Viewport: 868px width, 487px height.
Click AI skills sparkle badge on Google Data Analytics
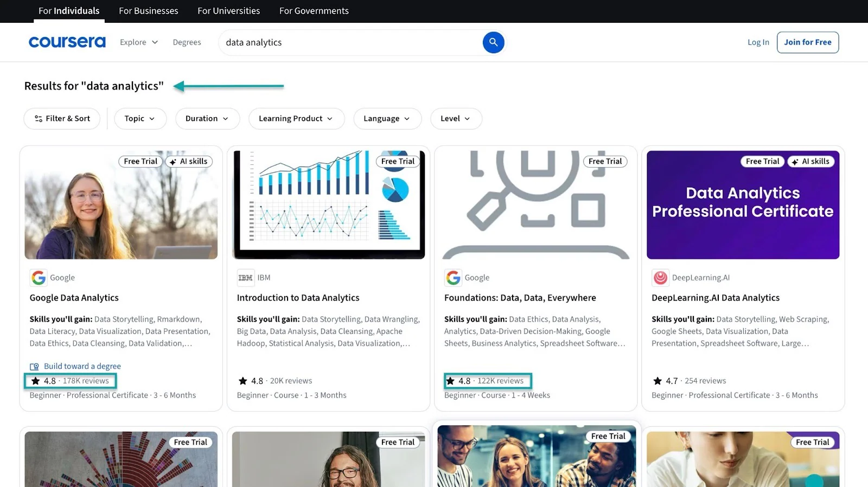(189, 162)
